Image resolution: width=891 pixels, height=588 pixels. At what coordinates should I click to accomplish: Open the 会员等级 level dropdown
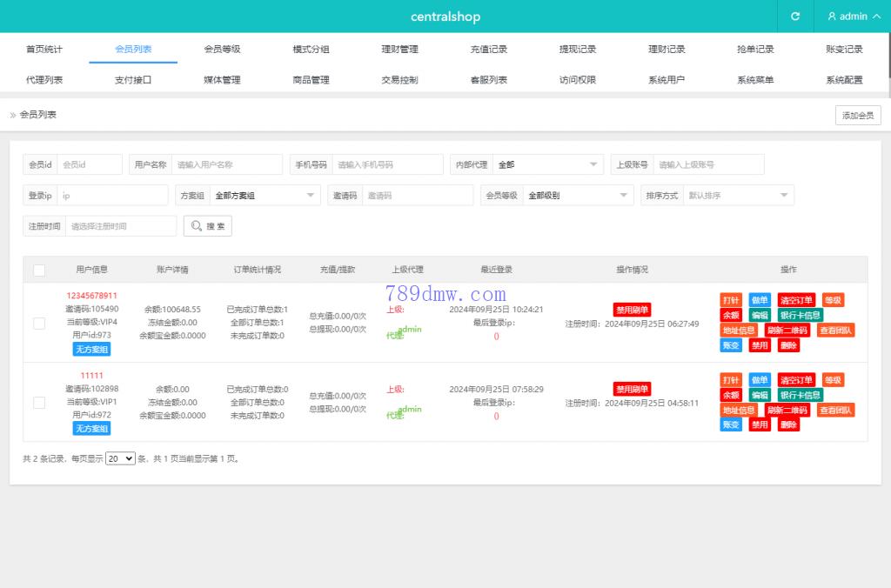coord(578,196)
